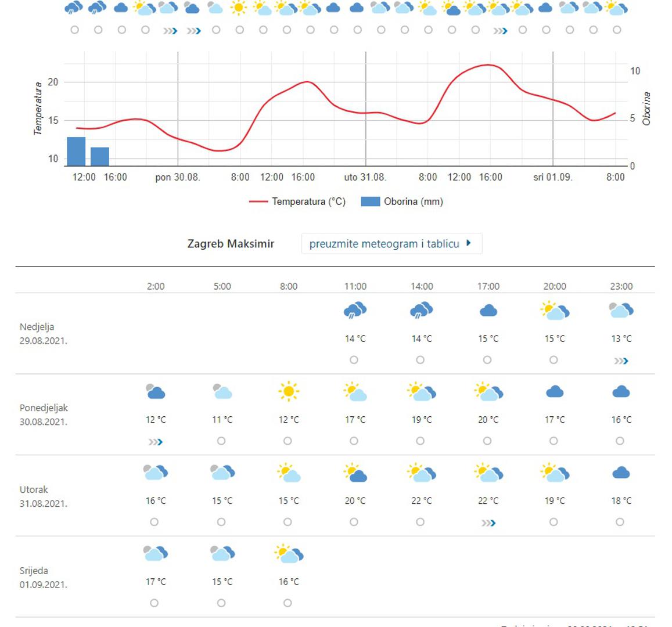
Task: Toggle the Oborina (mm) legend item
Action: [402, 201]
